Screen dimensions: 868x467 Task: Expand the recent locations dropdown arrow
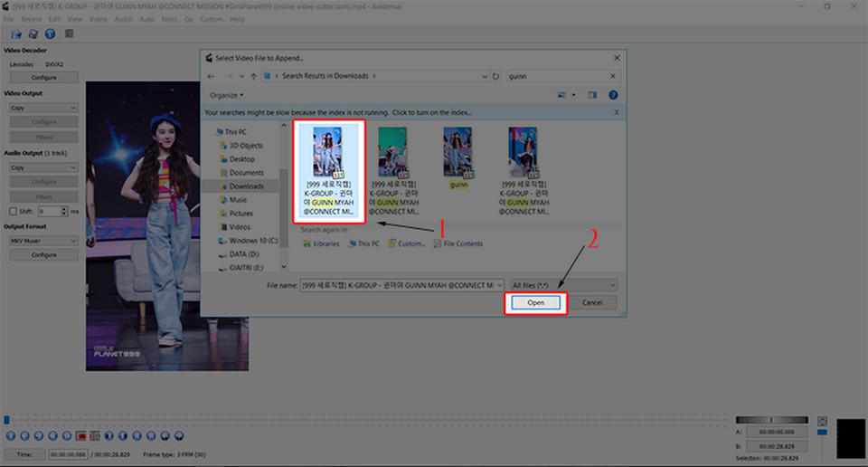(242, 76)
